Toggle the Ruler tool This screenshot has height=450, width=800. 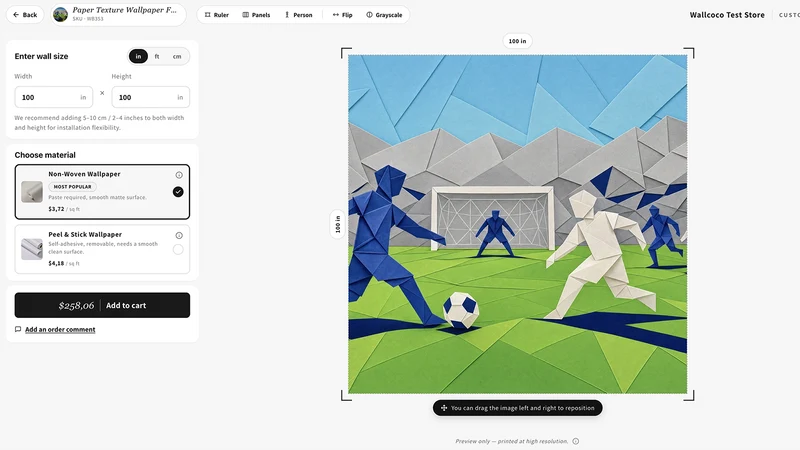pyautogui.click(x=216, y=15)
